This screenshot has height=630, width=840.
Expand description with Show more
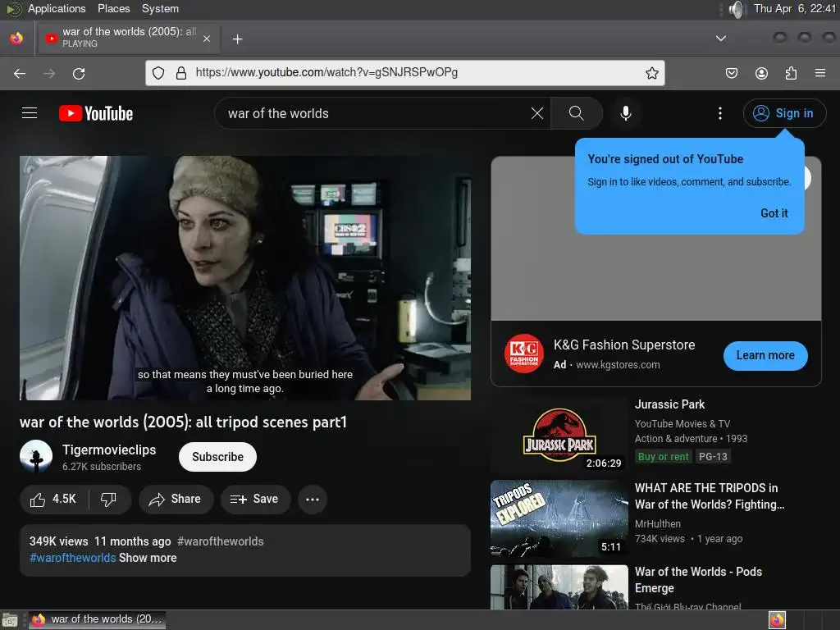pos(148,558)
